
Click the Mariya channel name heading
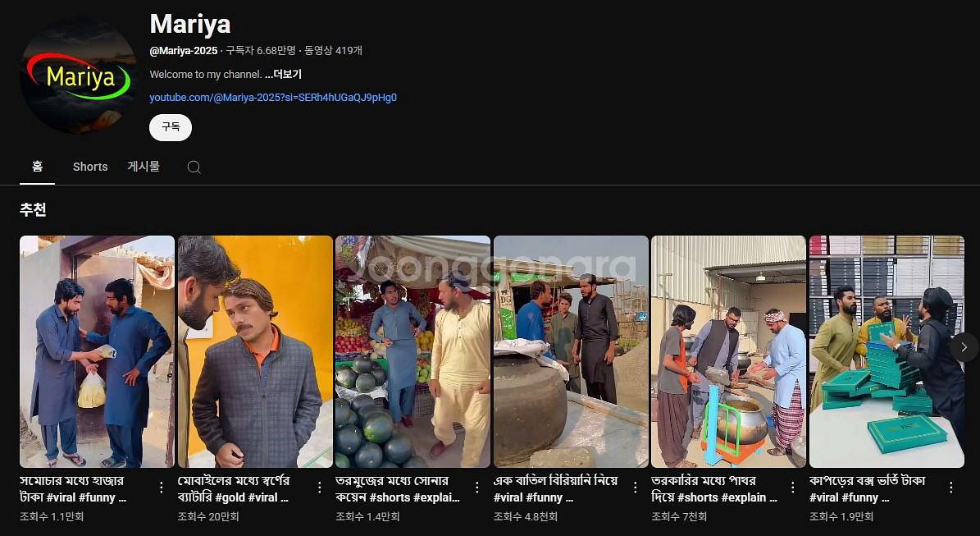190,25
